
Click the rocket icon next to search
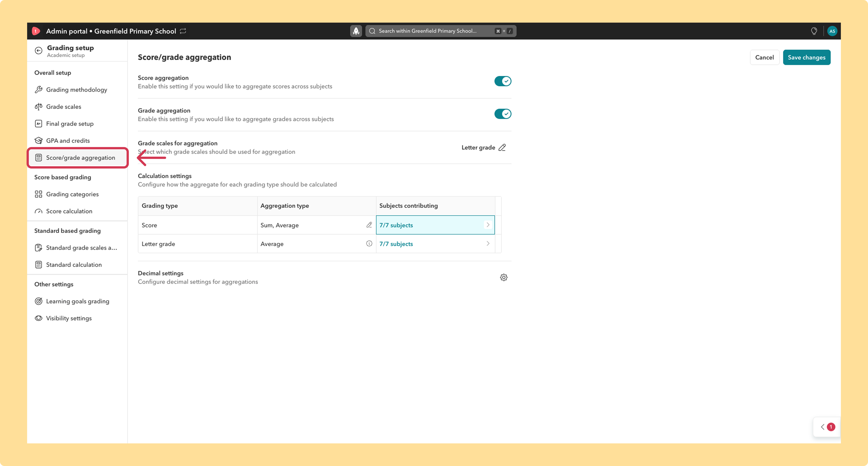tap(356, 31)
